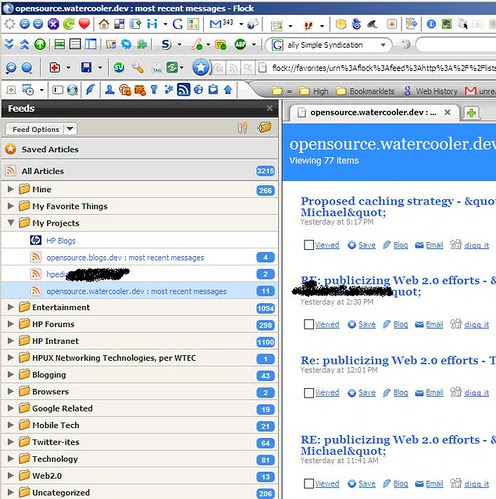Select opensource.watercooler.dev feed in sidebar
Image resolution: width=496 pixels, height=499 pixels.
(x=139, y=291)
